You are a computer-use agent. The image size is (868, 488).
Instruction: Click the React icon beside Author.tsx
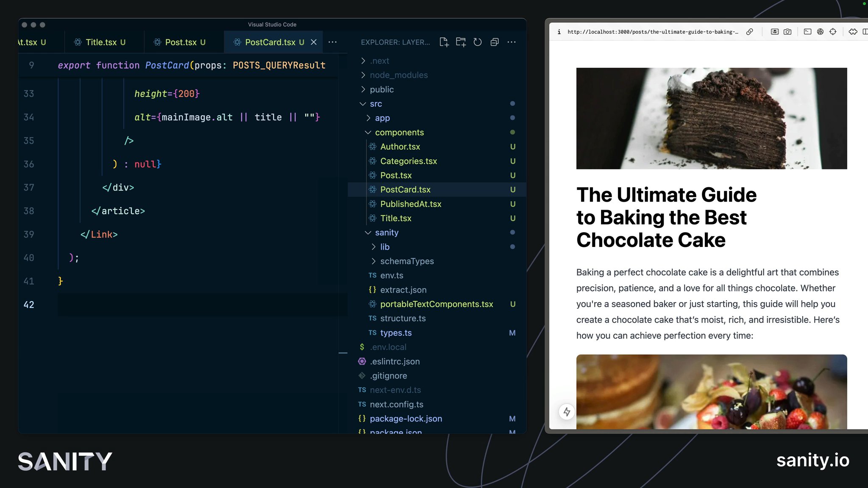tap(373, 147)
